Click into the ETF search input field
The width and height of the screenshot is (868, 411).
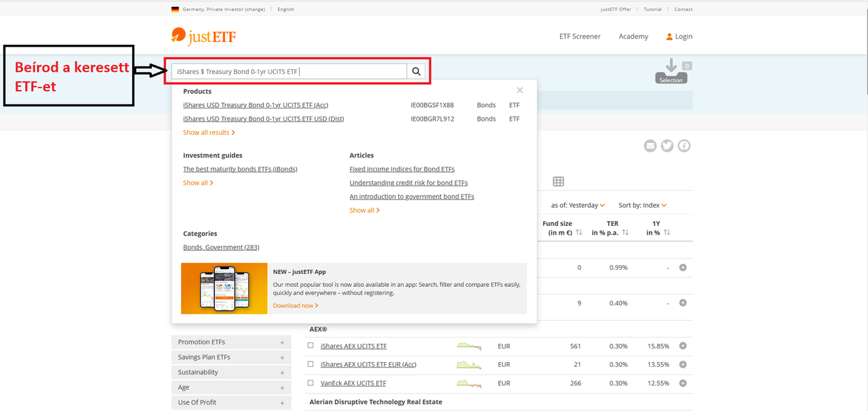(289, 71)
